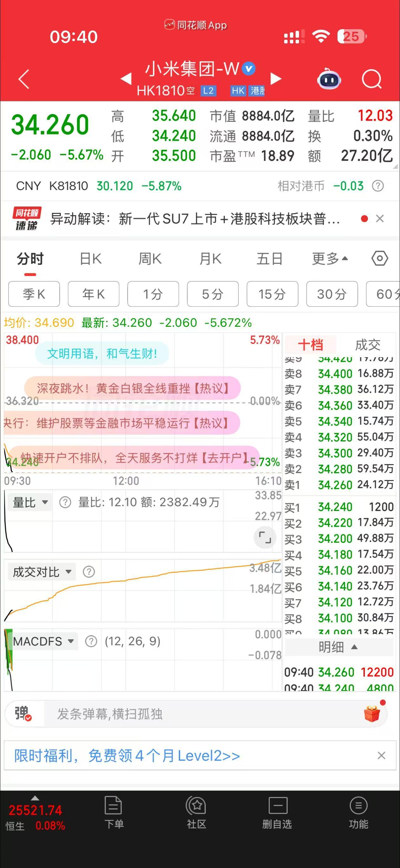Open the gift box icon

click(372, 713)
